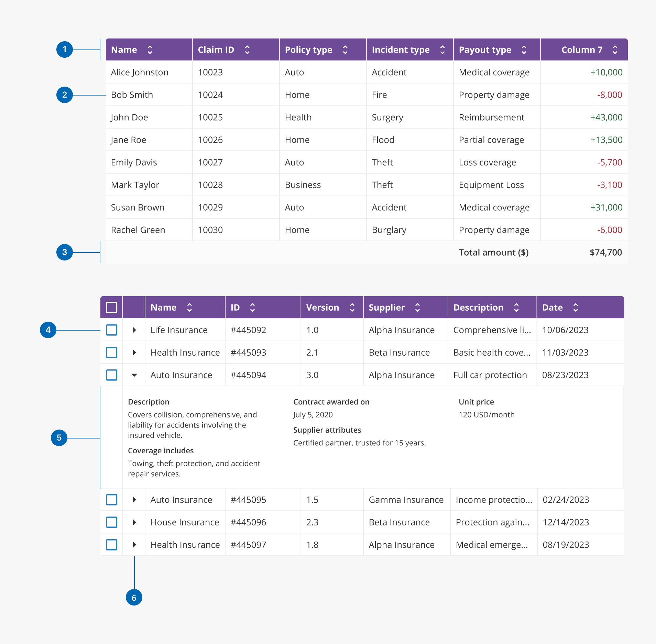Click sort icon beside Supplier header
The height and width of the screenshot is (644, 656).
pos(417,308)
